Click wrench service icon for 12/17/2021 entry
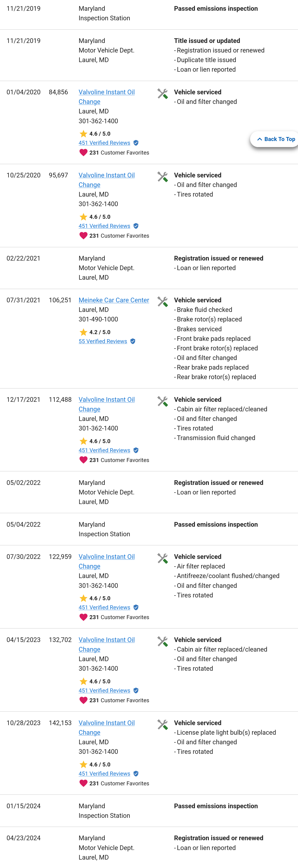298x868 pixels. [162, 401]
